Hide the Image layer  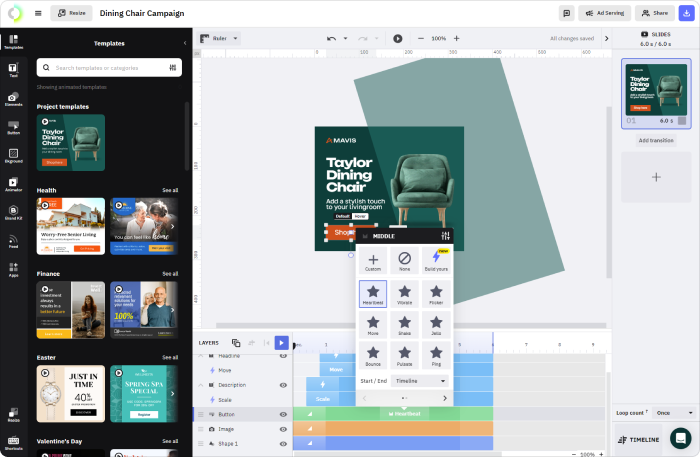coord(283,429)
